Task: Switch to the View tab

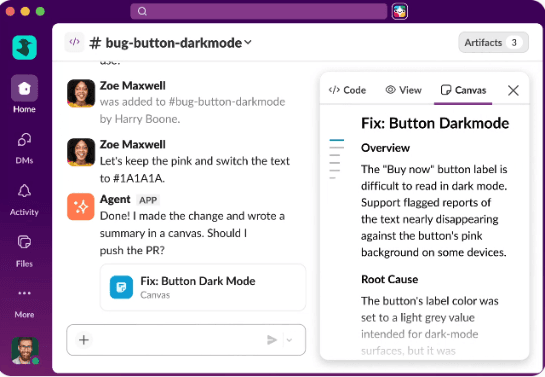Action: click(403, 90)
